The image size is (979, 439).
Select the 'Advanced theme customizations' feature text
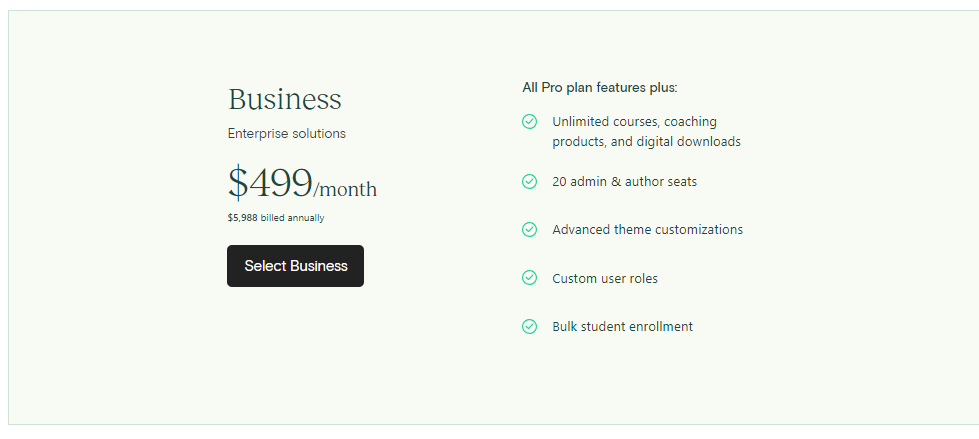tap(647, 230)
